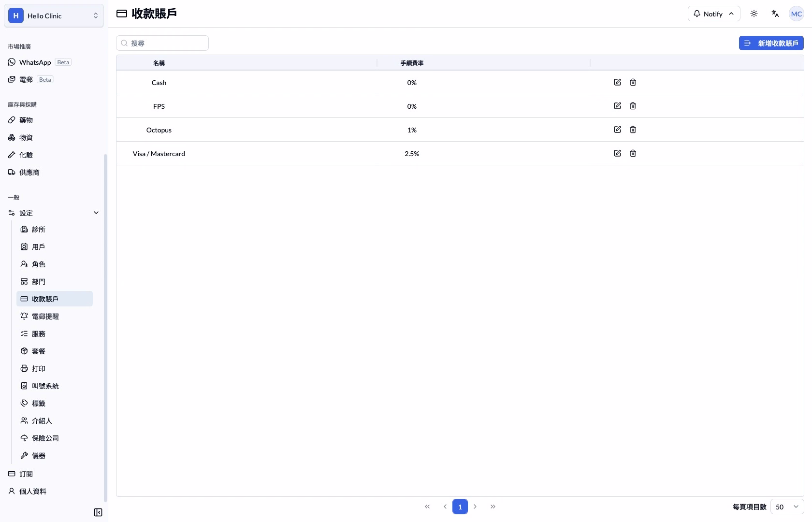
Task: Go to the first page
Action: 427,507
